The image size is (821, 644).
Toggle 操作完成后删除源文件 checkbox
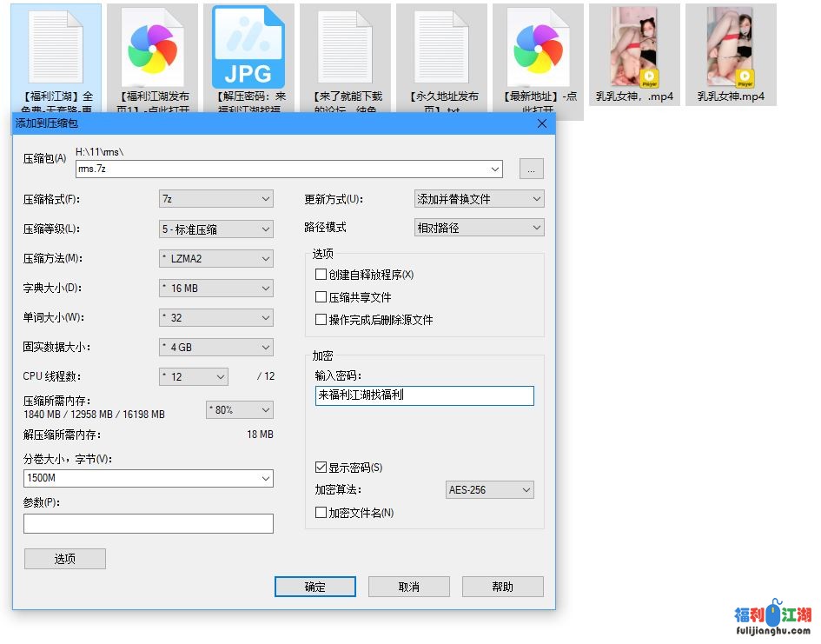[321, 320]
